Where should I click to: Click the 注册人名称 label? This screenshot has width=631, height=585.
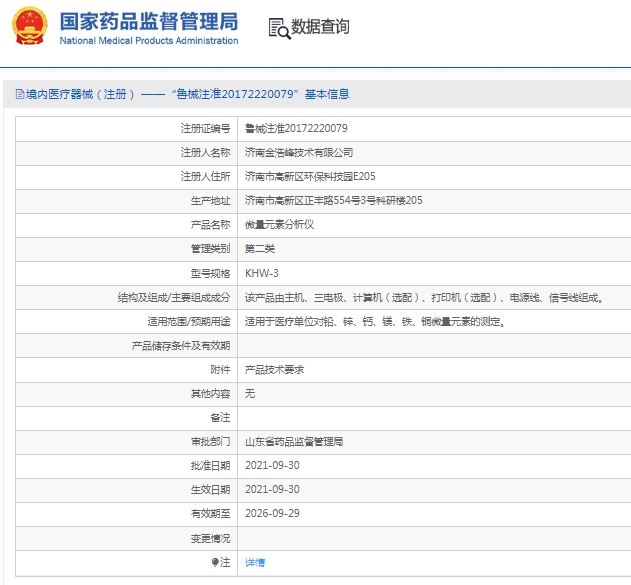click(205, 152)
